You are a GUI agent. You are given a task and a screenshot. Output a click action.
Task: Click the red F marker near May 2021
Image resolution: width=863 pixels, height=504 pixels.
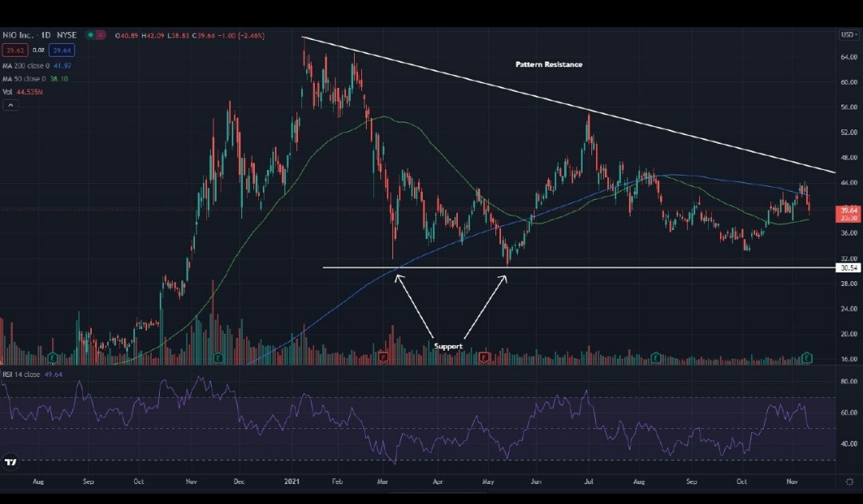(x=484, y=358)
